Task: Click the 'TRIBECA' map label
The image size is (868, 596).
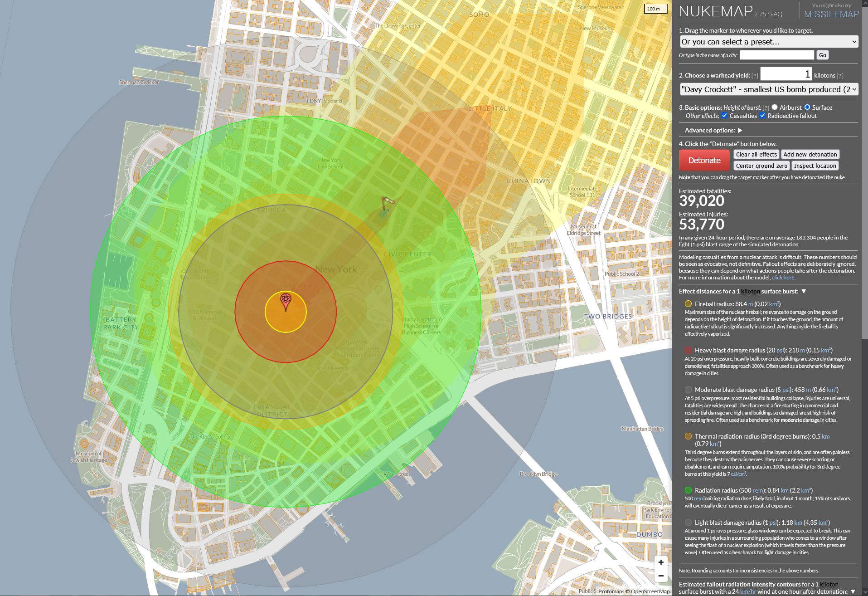Action: pyautogui.click(x=272, y=210)
